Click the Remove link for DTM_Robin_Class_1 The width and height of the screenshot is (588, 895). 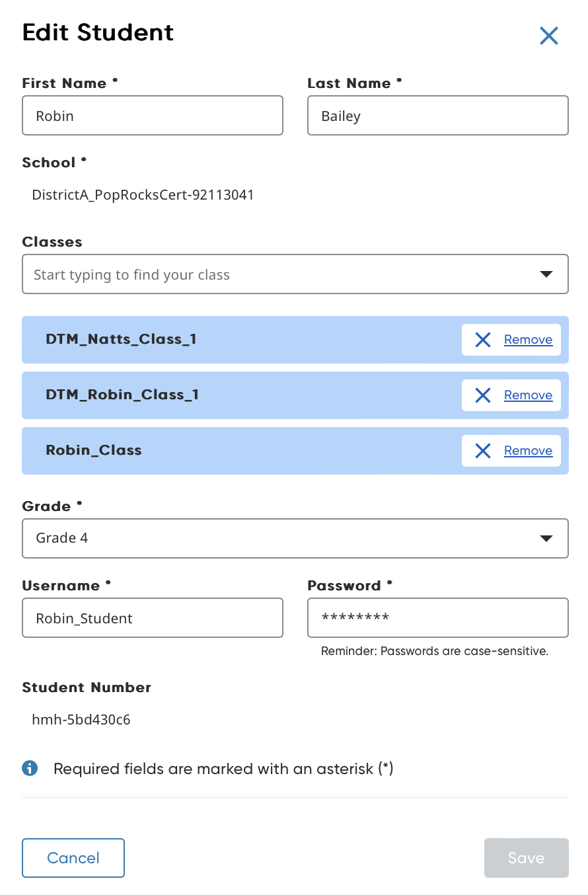coord(528,395)
